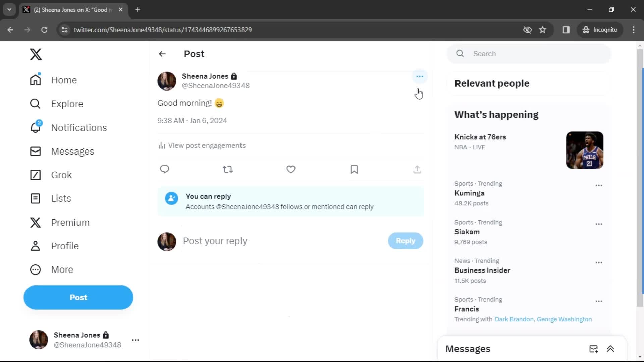Screen dimensions: 644x362
Task: Click the Messages drawer title
Action: tap(468, 349)
